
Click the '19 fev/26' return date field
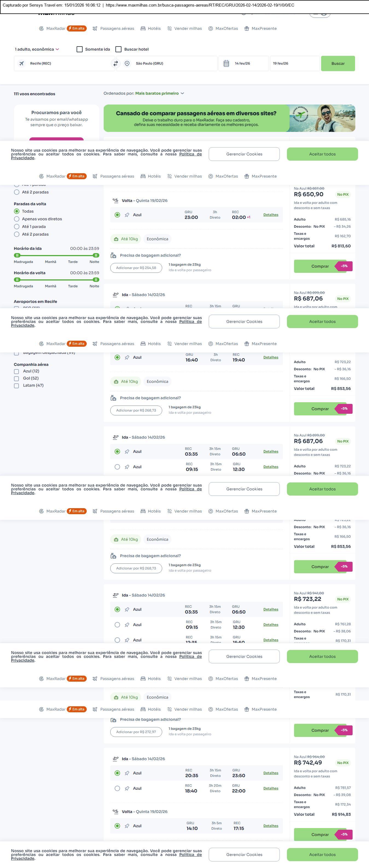(x=294, y=63)
